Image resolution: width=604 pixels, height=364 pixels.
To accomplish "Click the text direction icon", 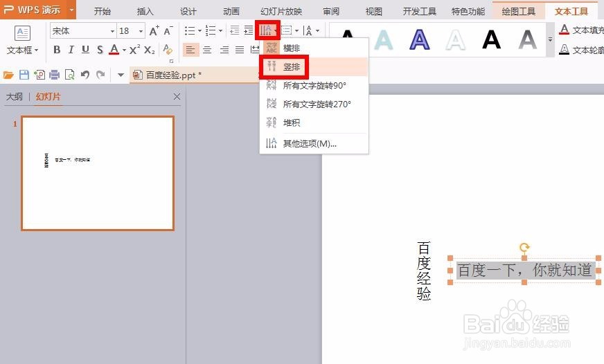I will tap(265, 30).
